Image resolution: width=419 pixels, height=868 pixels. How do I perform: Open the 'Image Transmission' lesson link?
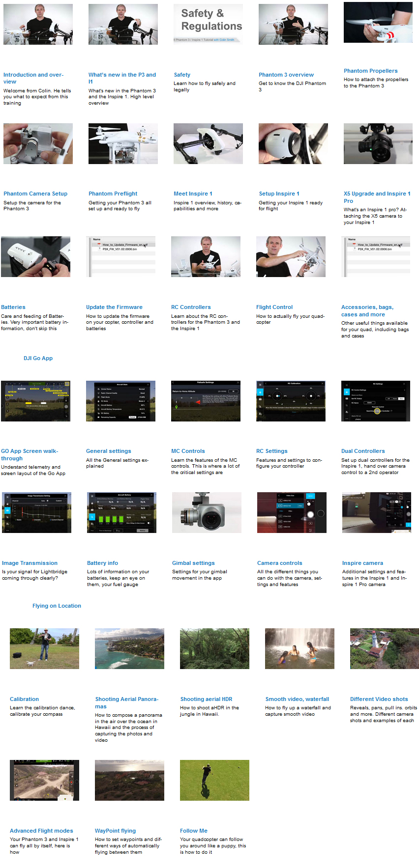coord(30,563)
